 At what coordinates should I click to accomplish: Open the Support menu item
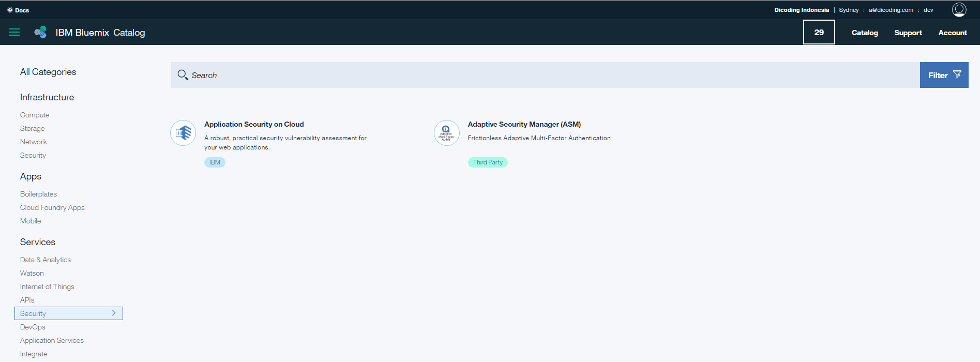[908, 33]
